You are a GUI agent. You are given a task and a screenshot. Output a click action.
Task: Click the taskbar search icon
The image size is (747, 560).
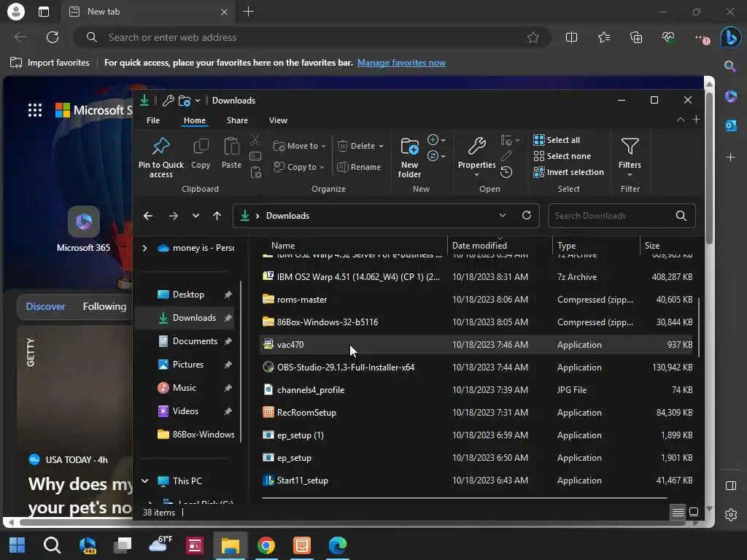point(52,545)
